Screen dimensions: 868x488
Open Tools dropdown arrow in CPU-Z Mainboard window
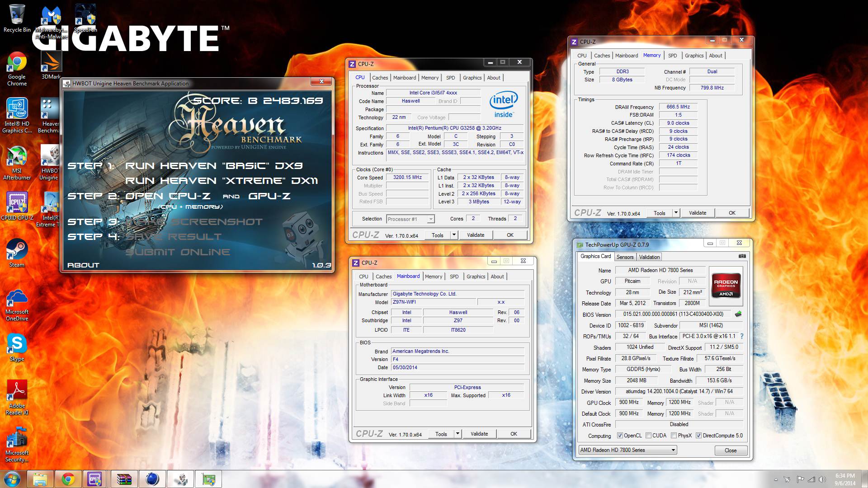[458, 434]
